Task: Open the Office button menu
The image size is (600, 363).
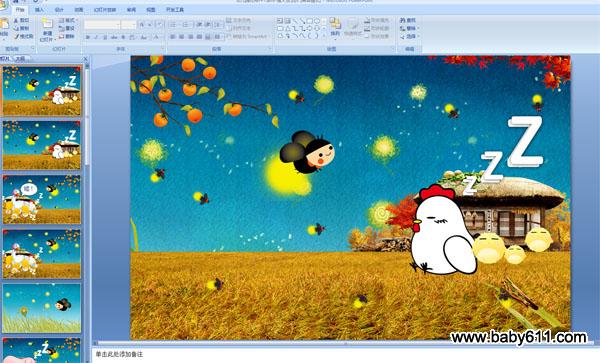Action: [3, 4]
